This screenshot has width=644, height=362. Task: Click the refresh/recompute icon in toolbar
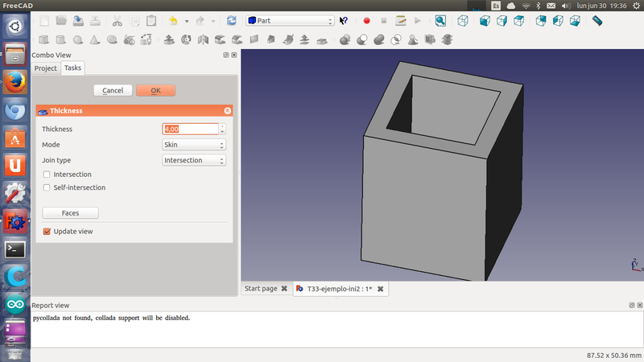click(x=232, y=21)
